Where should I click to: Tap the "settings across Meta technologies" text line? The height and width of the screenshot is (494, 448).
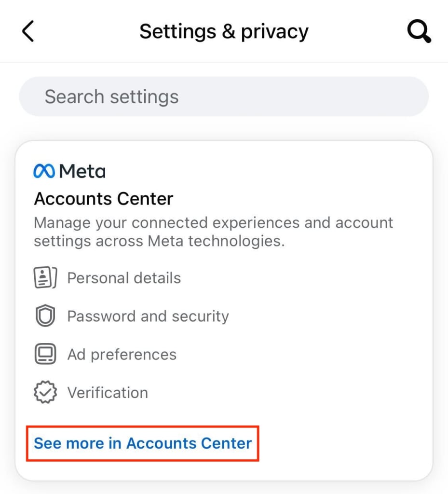(x=159, y=241)
